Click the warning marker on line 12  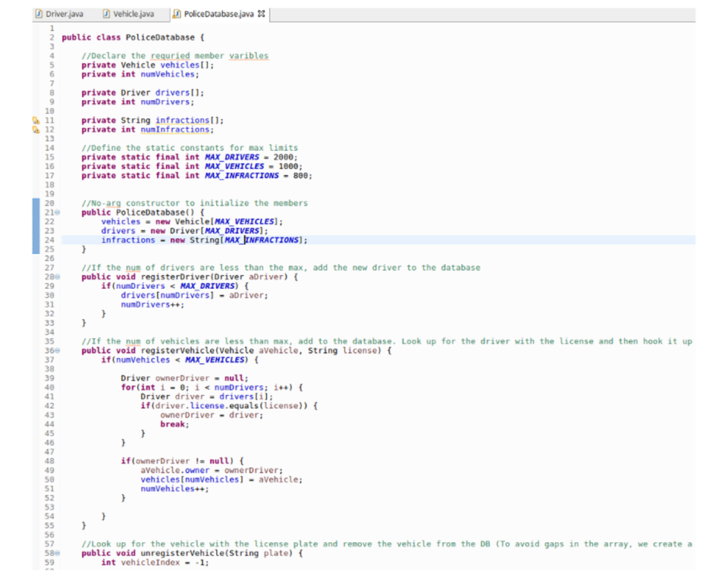[x=35, y=130]
